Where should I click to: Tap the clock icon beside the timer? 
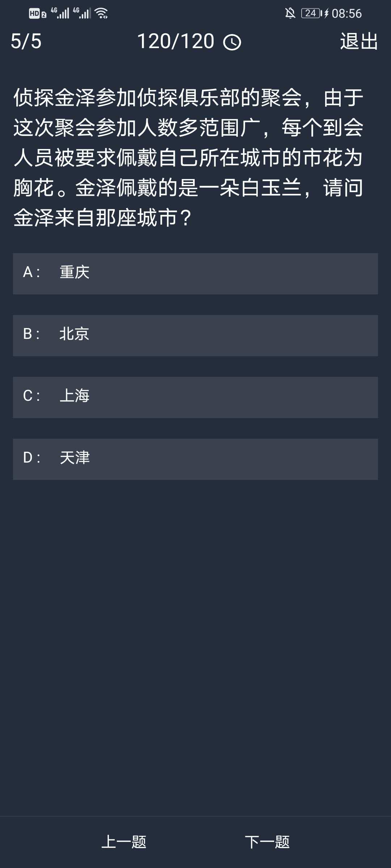click(232, 42)
